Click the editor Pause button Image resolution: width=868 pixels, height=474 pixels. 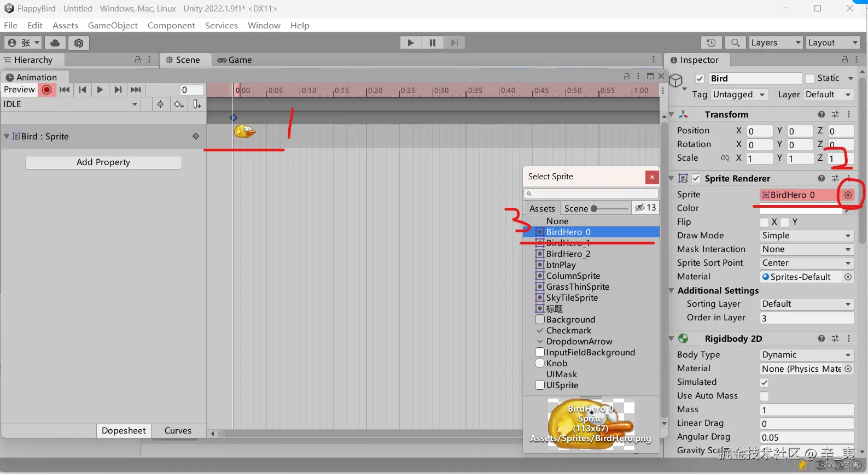point(433,43)
